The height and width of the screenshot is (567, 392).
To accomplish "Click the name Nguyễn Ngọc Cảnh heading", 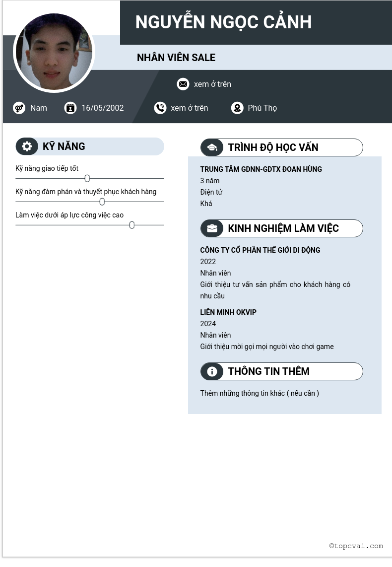I will tap(223, 22).
